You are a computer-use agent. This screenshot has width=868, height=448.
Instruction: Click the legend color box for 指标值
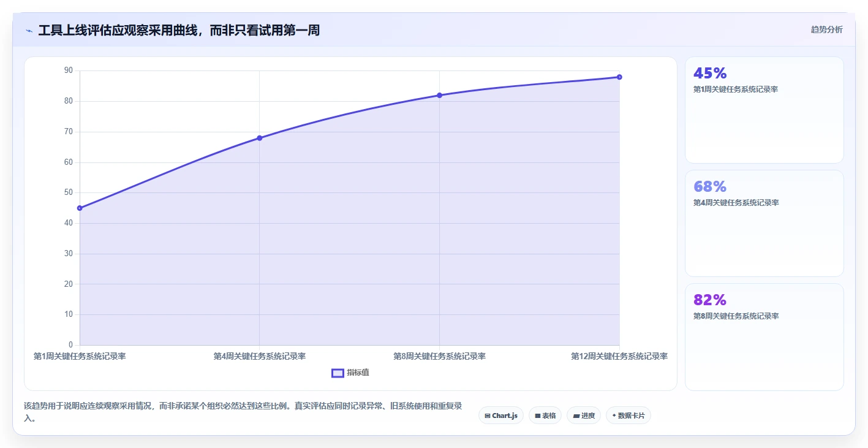click(338, 373)
